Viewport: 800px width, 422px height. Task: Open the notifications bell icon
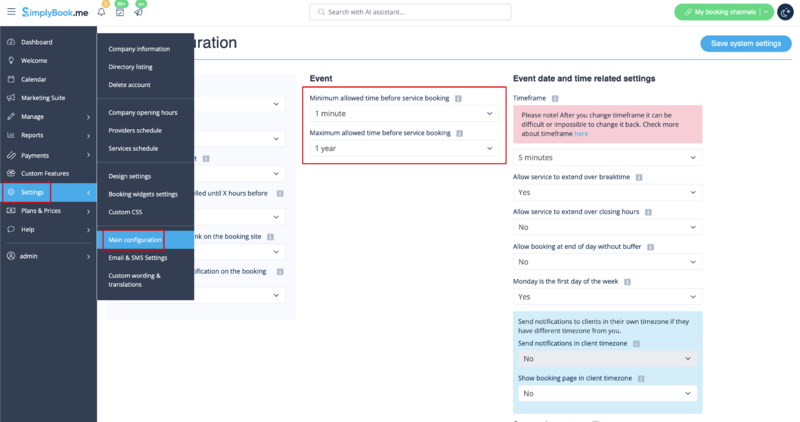(x=101, y=12)
